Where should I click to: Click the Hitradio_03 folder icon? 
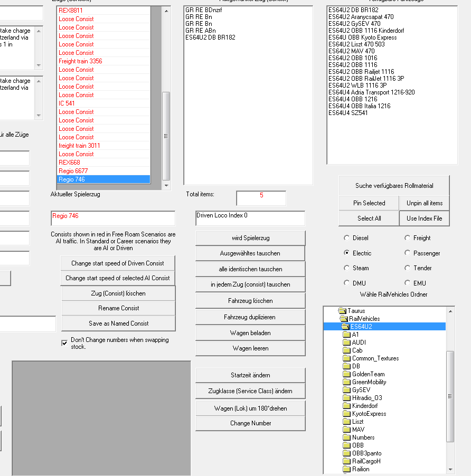[x=347, y=398]
